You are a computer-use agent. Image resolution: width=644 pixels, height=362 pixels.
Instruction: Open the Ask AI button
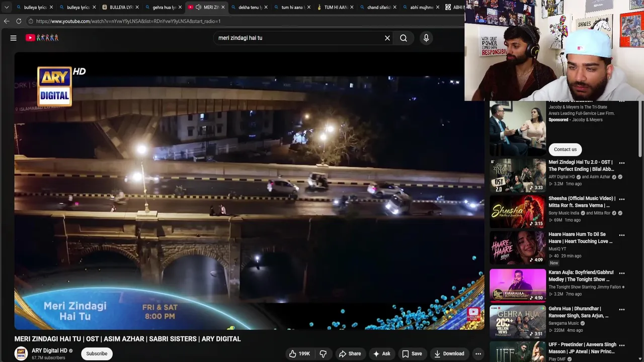381,353
